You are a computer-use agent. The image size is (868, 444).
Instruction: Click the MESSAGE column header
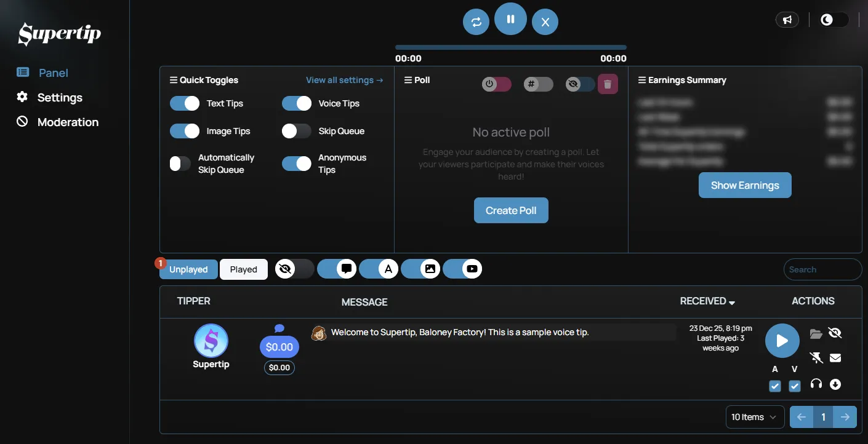[364, 302]
